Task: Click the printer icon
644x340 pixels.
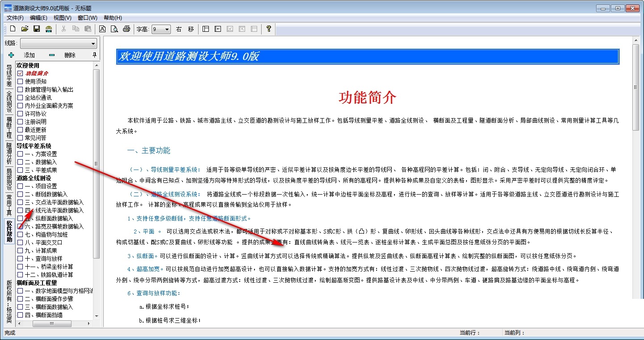Action: 127,29
